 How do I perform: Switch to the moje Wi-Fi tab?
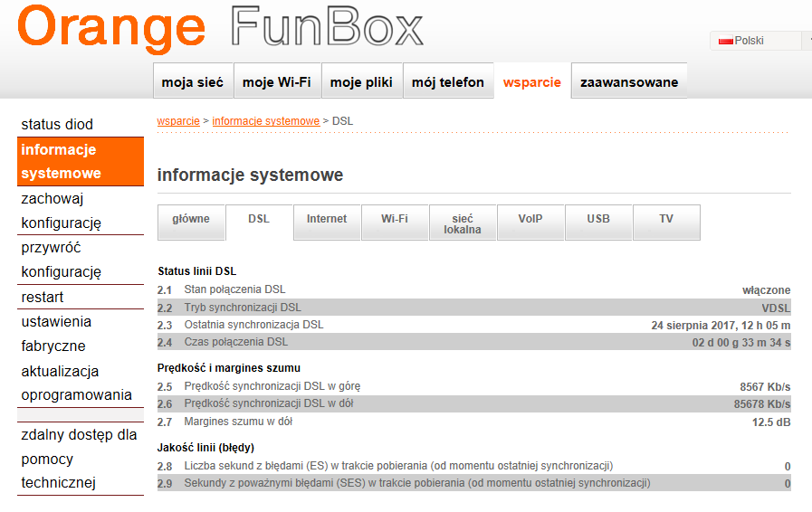point(276,81)
